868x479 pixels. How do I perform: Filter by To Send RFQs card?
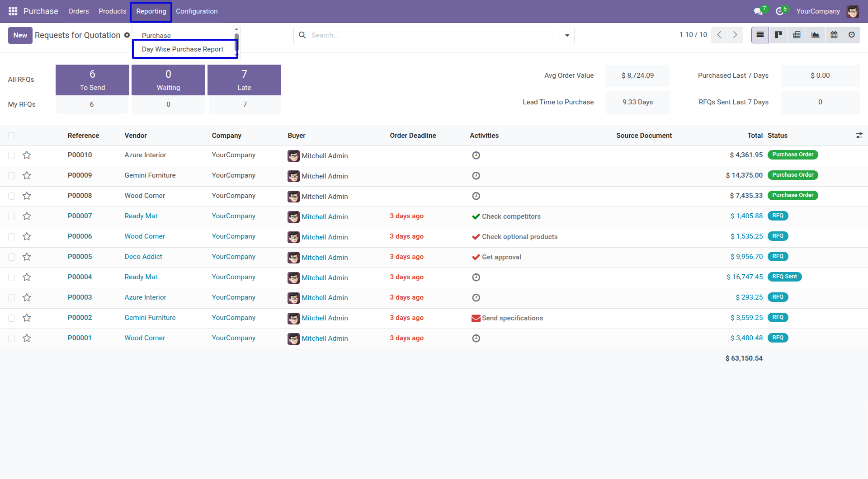tap(92, 80)
